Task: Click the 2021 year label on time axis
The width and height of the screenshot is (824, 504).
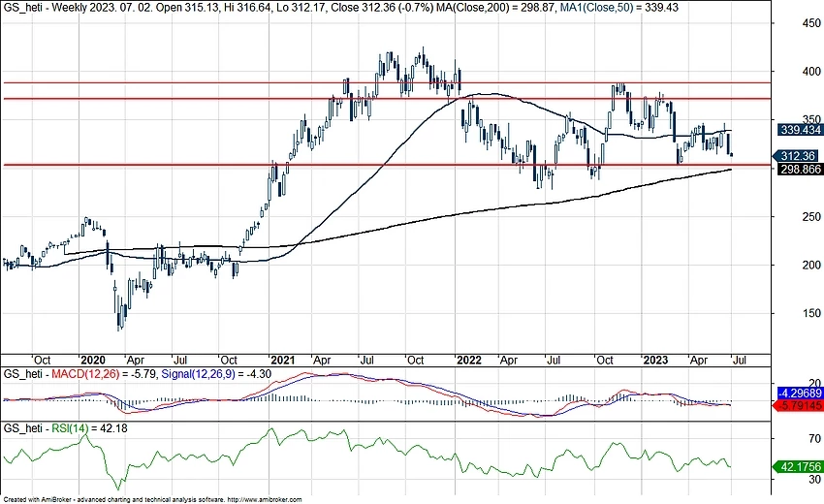Action: 282,359
